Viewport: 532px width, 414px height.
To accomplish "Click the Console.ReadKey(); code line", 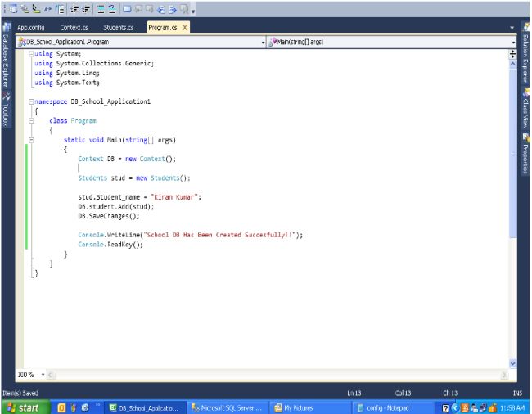I will click(110, 245).
